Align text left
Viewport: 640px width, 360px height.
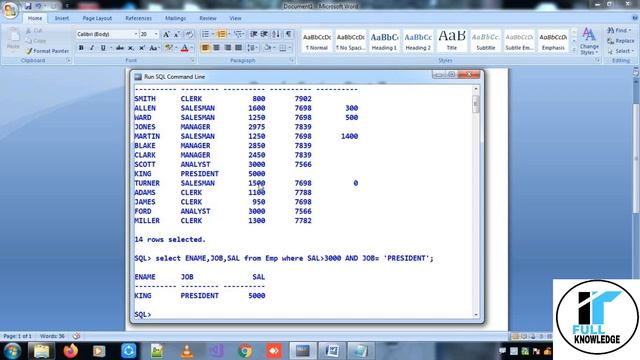pyautogui.click(x=205, y=48)
